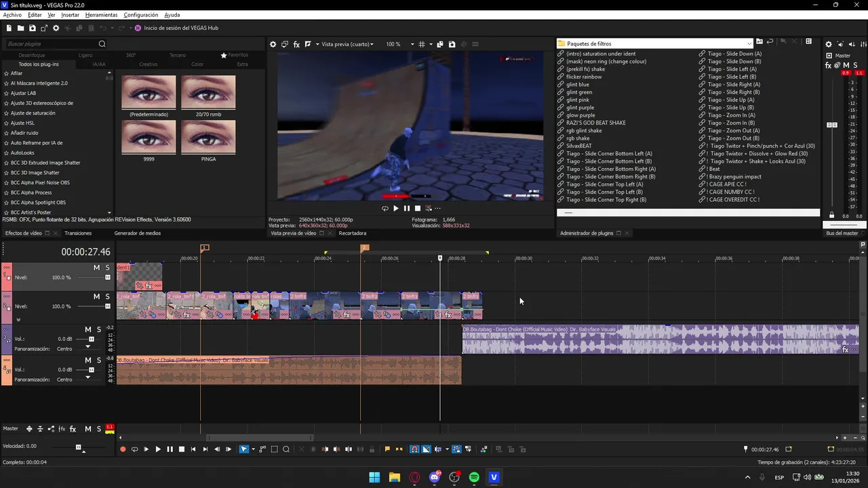This screenshot has height=488, width=868.
Task: Expand track 2 controls with double chevron
Action: tap(18, 319)
